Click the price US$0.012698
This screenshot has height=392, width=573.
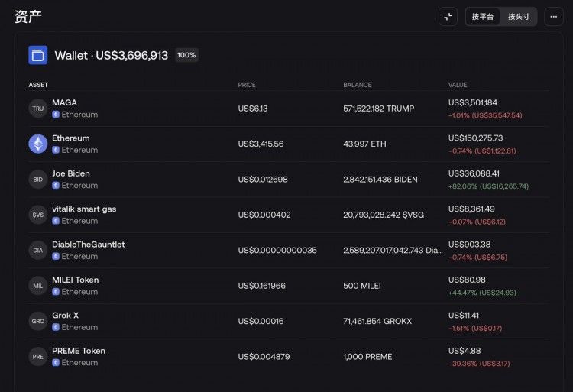point(263,180)
